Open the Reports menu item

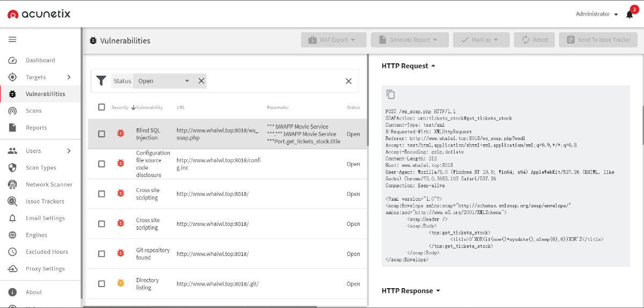[x=36, y=128]
